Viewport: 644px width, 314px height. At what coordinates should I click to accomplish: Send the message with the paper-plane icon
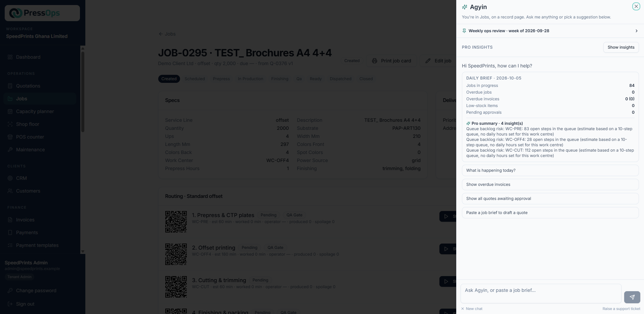click(x=632, y=297)
